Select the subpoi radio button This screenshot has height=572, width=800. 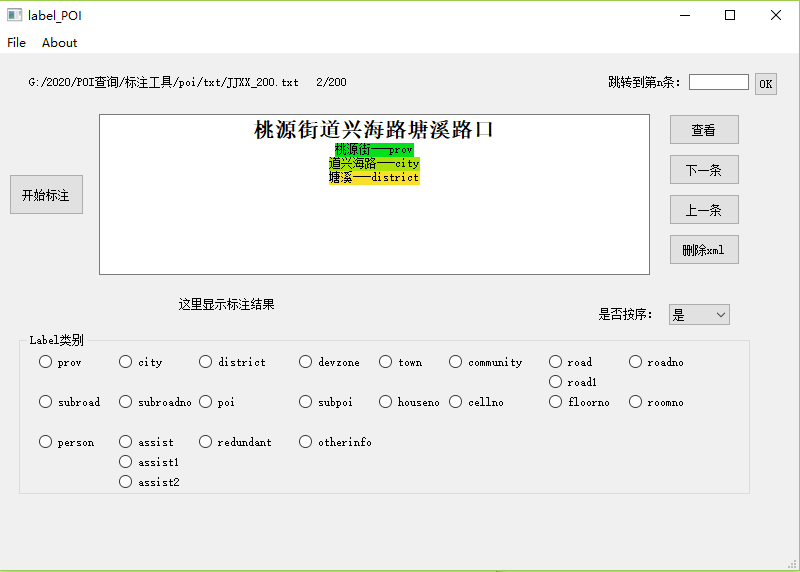(326, 402)
